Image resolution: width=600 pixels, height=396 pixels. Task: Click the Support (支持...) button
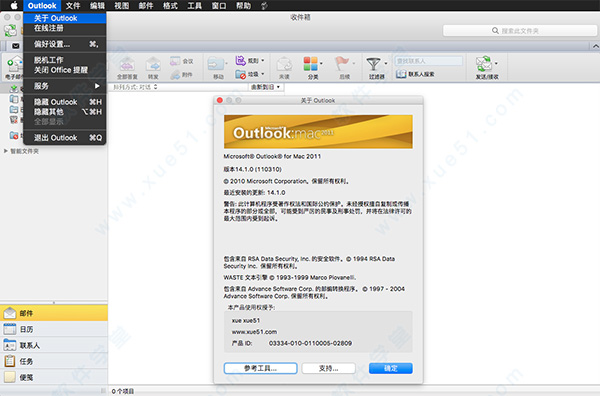coord(328,368)
